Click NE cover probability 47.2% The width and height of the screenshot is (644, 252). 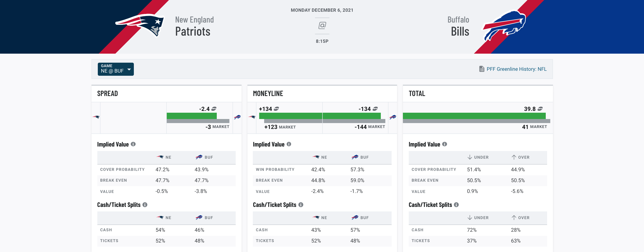[162, 170]
